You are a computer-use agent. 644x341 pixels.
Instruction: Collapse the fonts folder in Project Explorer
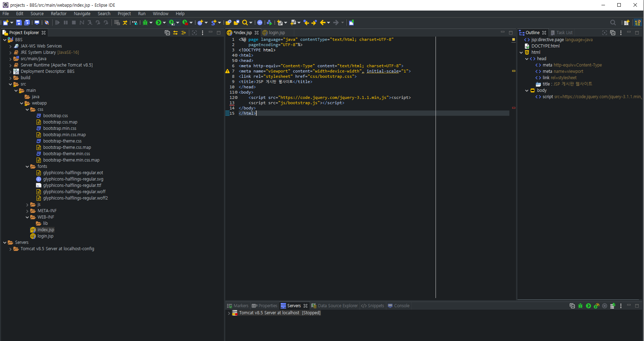[27, 166]
